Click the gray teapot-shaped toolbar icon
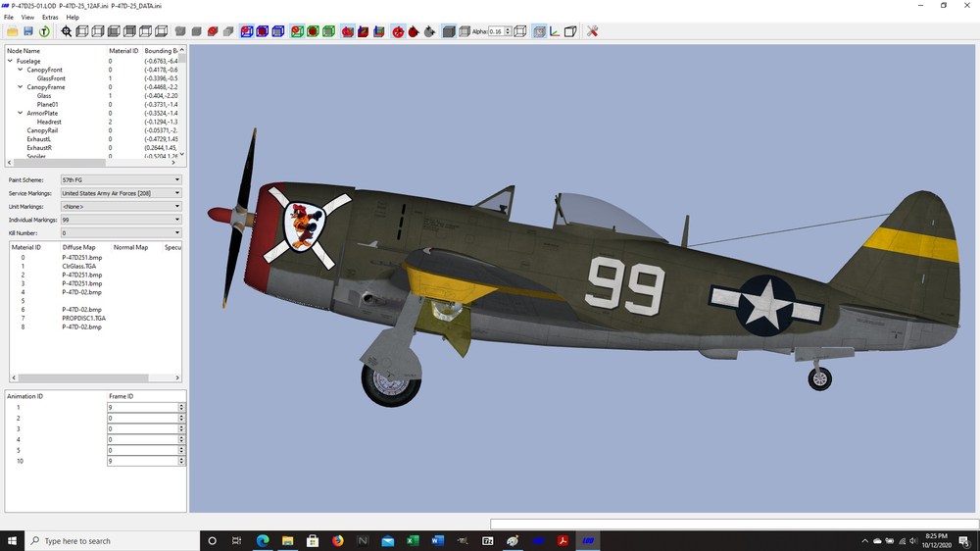The height and width of the screenshot is (551, 980). tap(429, 31)
